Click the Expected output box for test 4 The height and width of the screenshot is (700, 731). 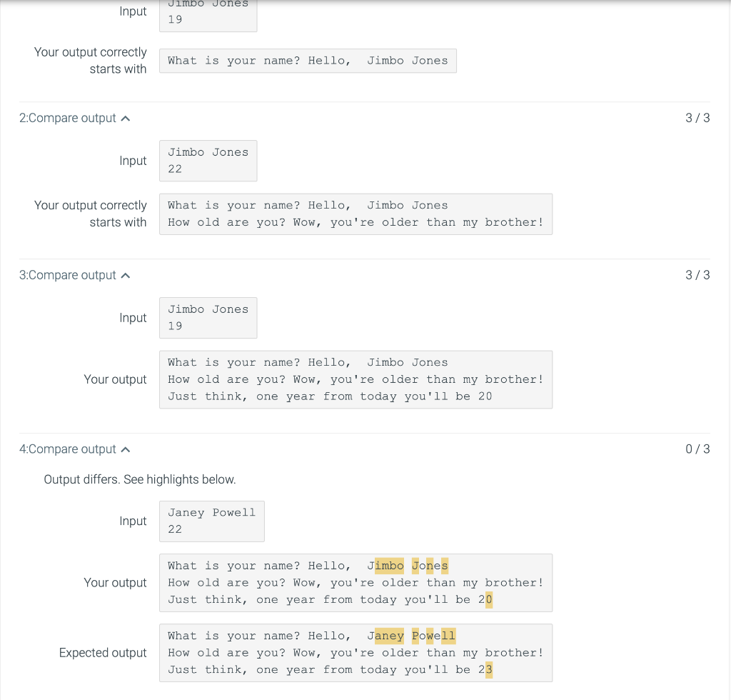pyautogui.click(x=356, y=652)
